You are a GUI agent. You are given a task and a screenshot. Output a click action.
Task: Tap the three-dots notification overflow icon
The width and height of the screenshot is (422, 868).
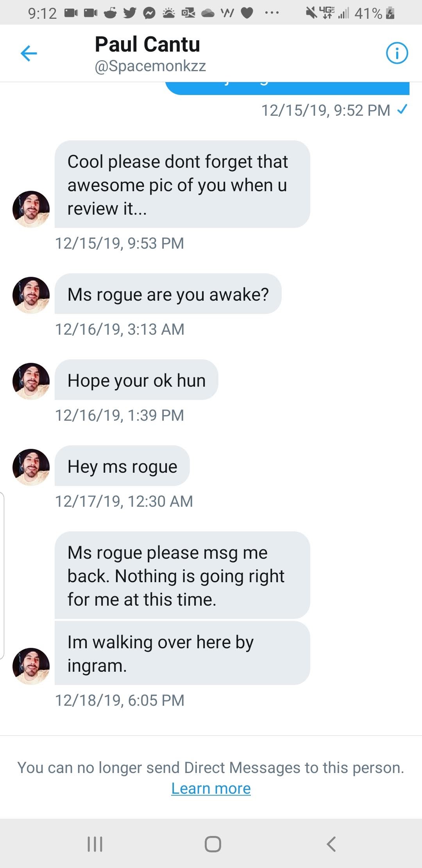click(272, 13)
